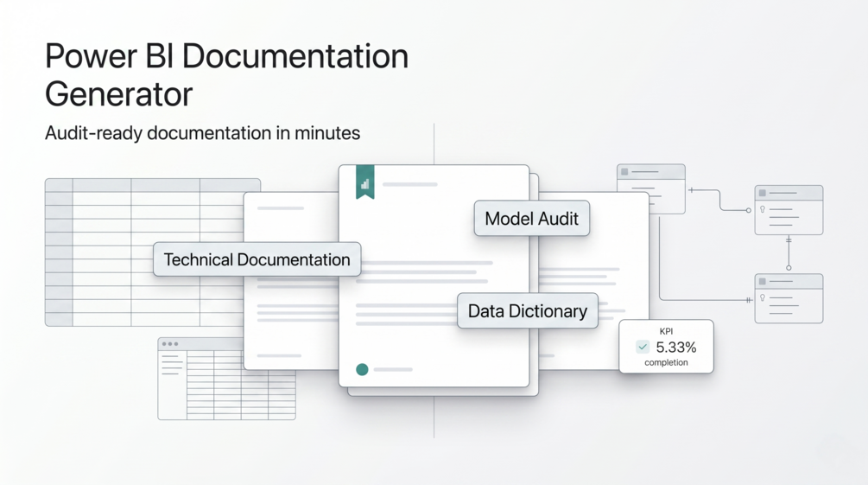The image size is (868, 485).
Task: Click the Power BI Documentation Generator title
Action: coord(226,75)
